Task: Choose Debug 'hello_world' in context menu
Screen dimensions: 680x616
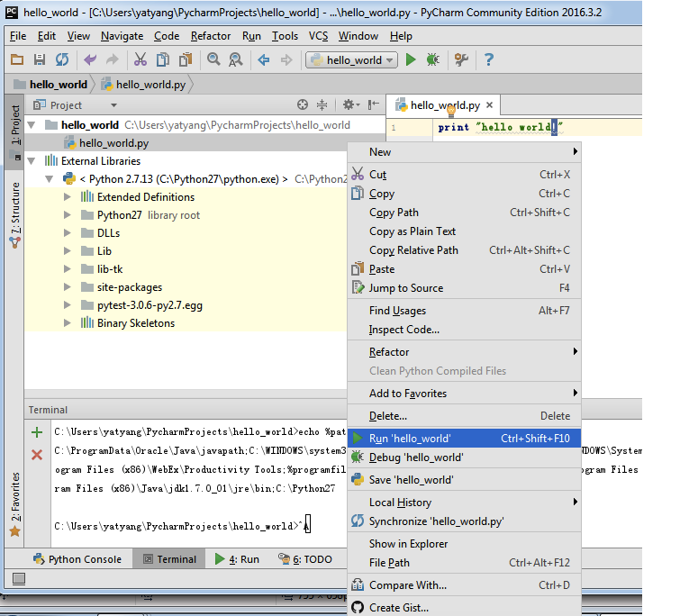Action: click(464, 457)
